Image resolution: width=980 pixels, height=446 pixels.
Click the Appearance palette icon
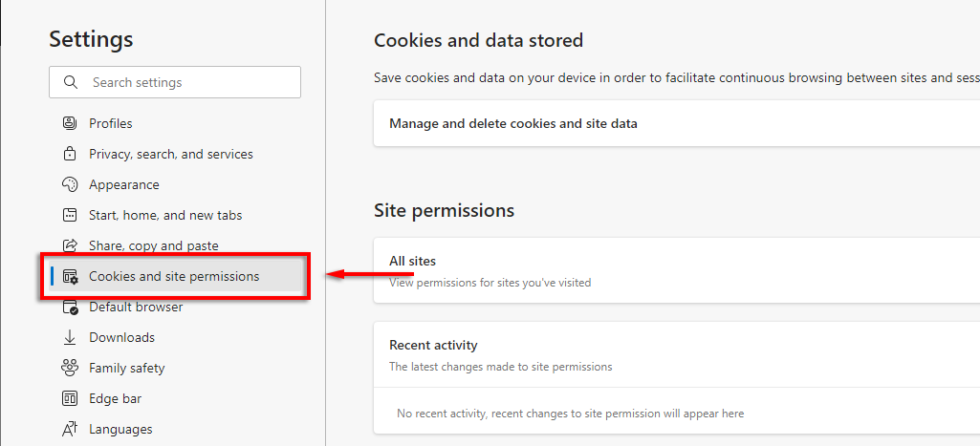click(x=69, y=184)
